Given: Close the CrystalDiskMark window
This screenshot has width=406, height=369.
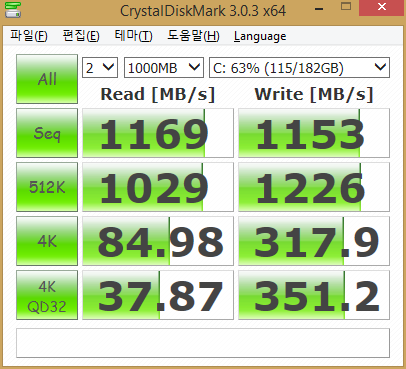Looking at the screenshot, I should click(x=382, y=8).
